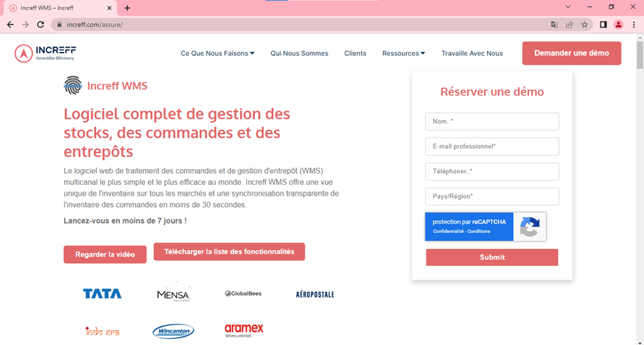Viewport: 644px width, 345px height.
Task: Bookmark this page with the star icon
Action: click(585, 25)
